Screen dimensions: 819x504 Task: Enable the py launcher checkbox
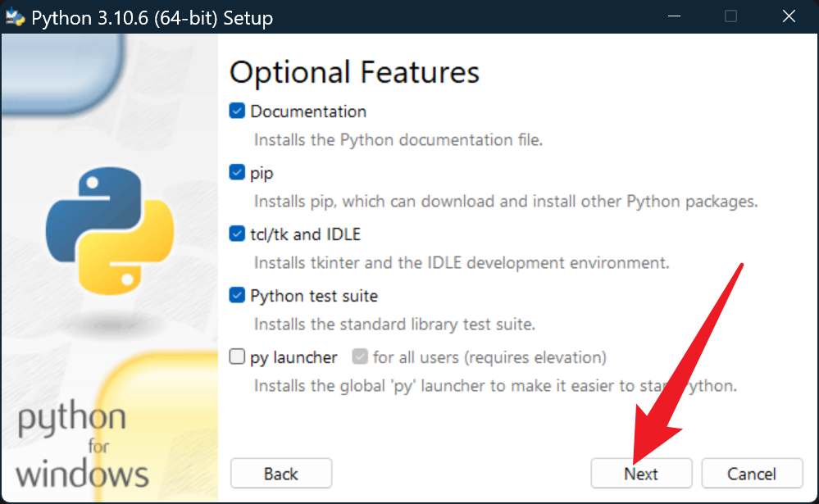tap(237, 356)
